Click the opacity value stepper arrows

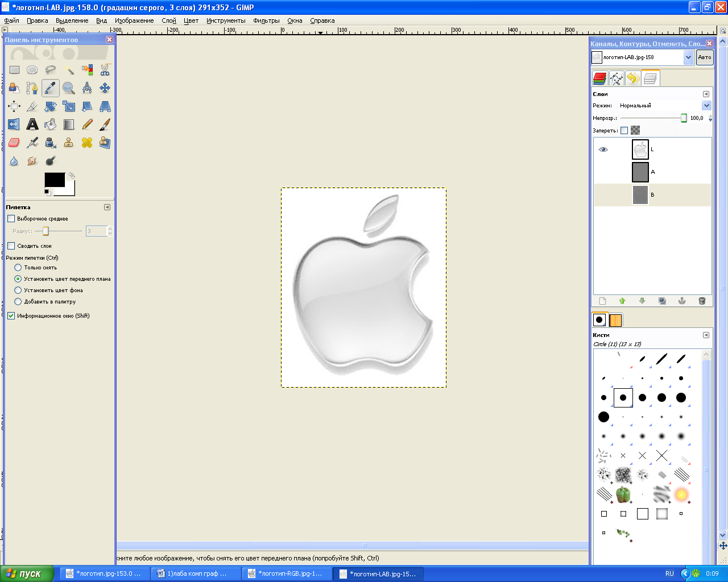pyautogui.click(x=710, y=118)
